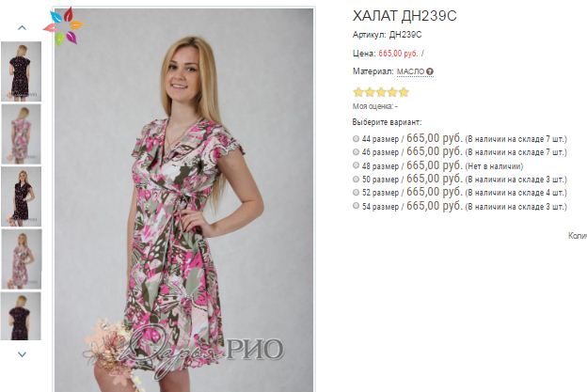Select the out-of-stock 48 размер option
Screen dimensions: 587x392
[356, 165]
